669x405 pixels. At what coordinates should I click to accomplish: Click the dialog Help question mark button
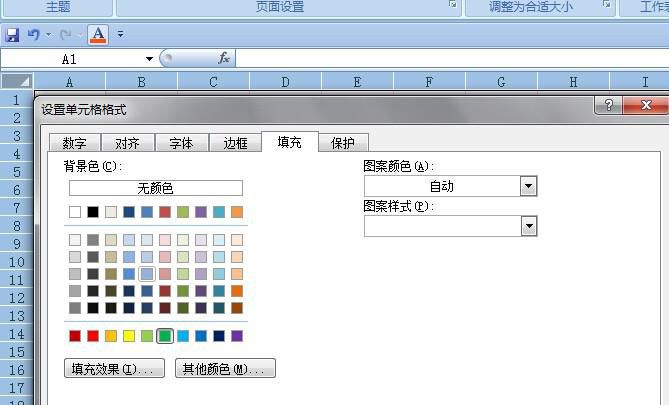point(609,105)
